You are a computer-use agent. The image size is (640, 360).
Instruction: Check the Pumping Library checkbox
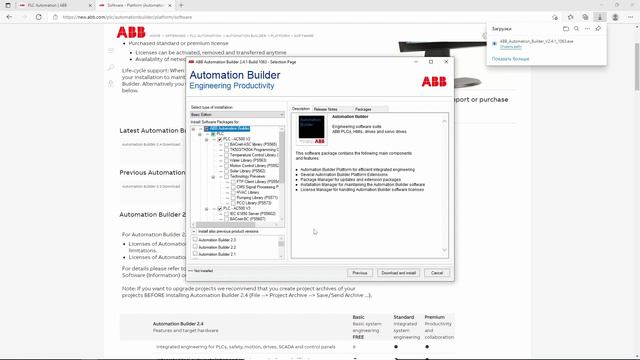click(x=233, y=198)
